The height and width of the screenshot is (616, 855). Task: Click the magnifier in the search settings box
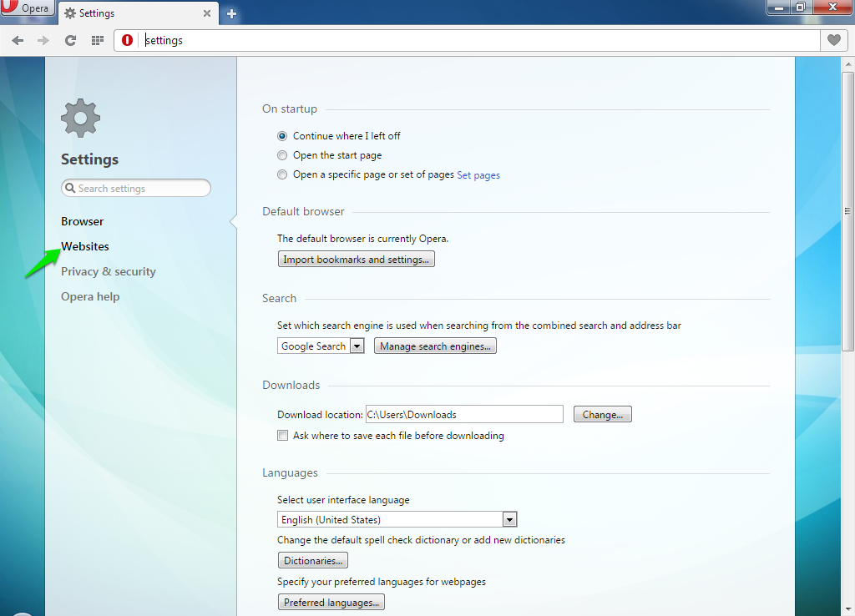70,188
